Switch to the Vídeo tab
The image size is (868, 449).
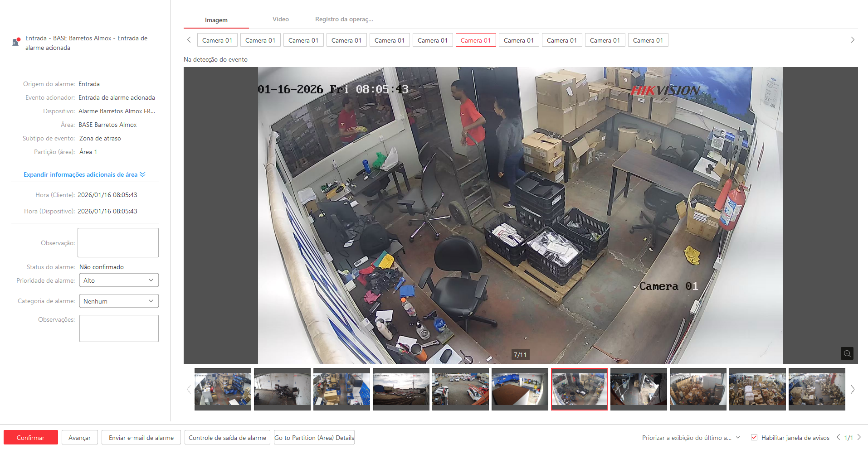tap(280, 19)
